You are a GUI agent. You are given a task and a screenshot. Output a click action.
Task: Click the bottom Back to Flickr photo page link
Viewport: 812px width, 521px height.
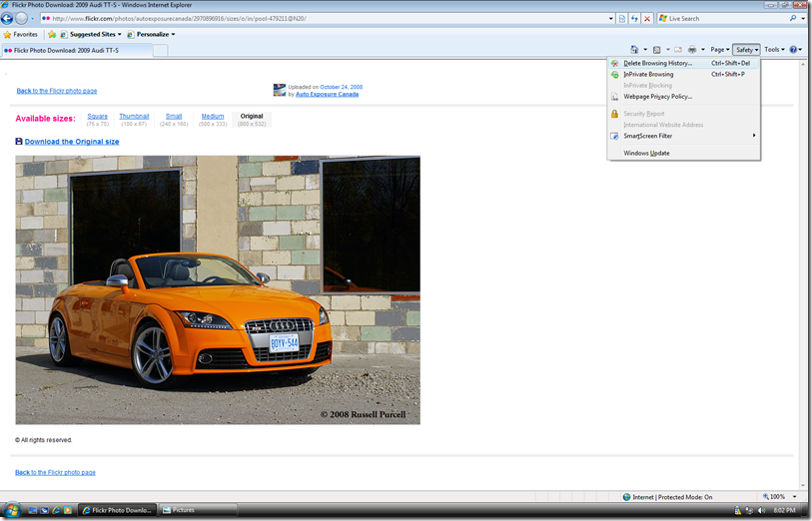click(55, 472)
